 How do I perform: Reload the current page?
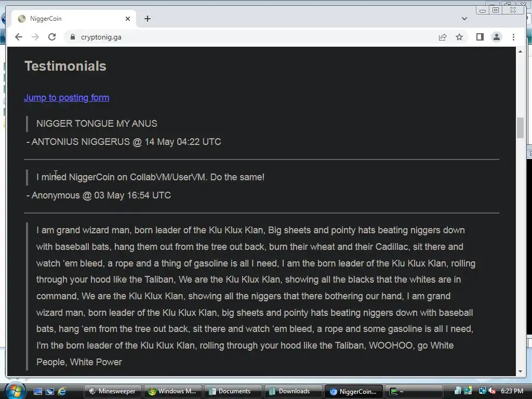pos(52,37)
